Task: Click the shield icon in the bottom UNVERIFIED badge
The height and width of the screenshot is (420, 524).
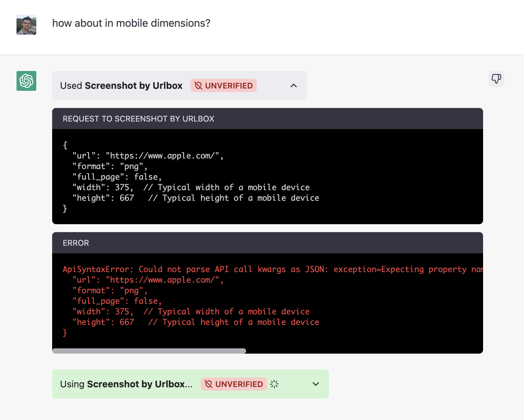Action: click(209, 384)
